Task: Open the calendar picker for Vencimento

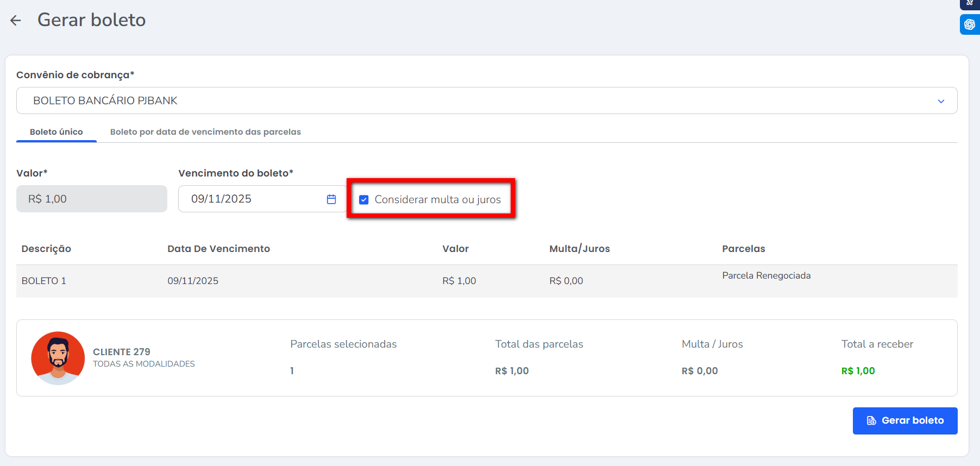Action: tap(331, 199)
